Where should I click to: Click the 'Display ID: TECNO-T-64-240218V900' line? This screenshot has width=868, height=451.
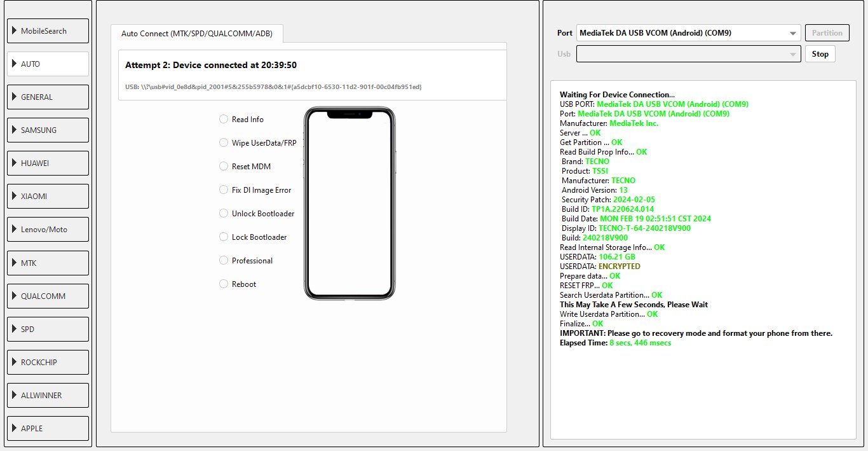click(x=626, y=228)
